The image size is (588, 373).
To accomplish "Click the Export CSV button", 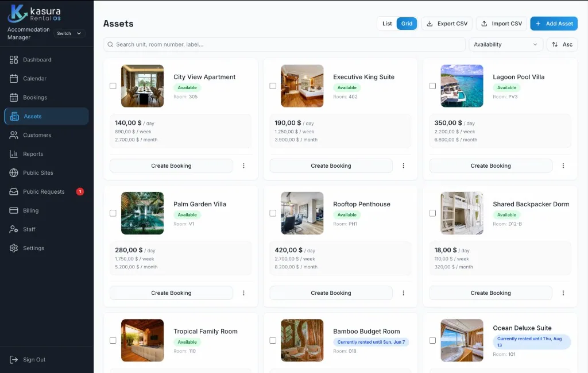I will pyautogui.click(x=447, y=24).
